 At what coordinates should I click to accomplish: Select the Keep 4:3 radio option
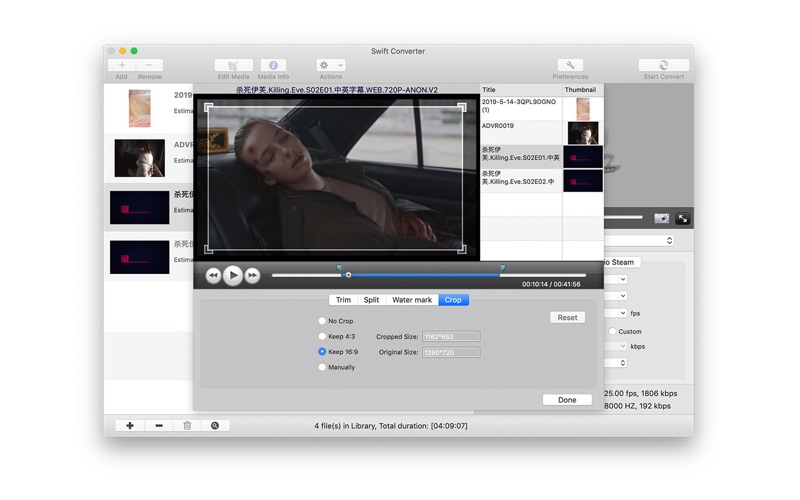click(x=322, y=336)
